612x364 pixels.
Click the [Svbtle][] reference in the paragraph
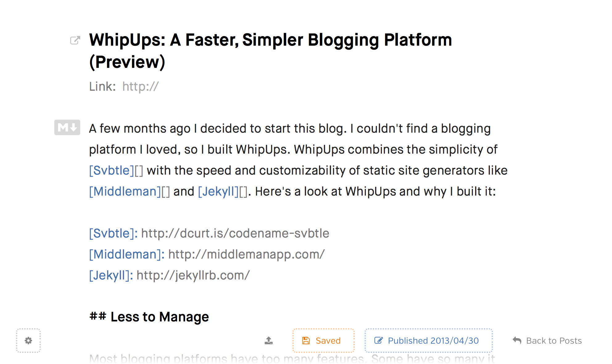coord(116,171)
